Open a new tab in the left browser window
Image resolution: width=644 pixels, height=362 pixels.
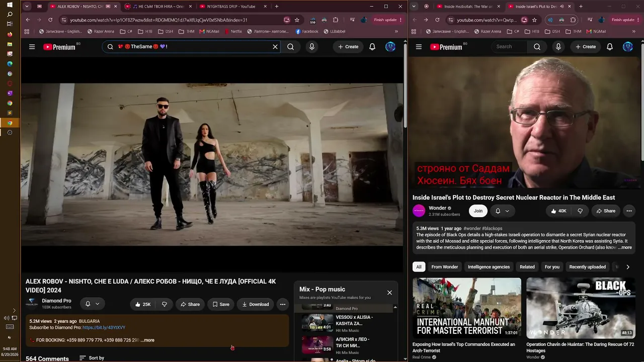click(277, 7)
